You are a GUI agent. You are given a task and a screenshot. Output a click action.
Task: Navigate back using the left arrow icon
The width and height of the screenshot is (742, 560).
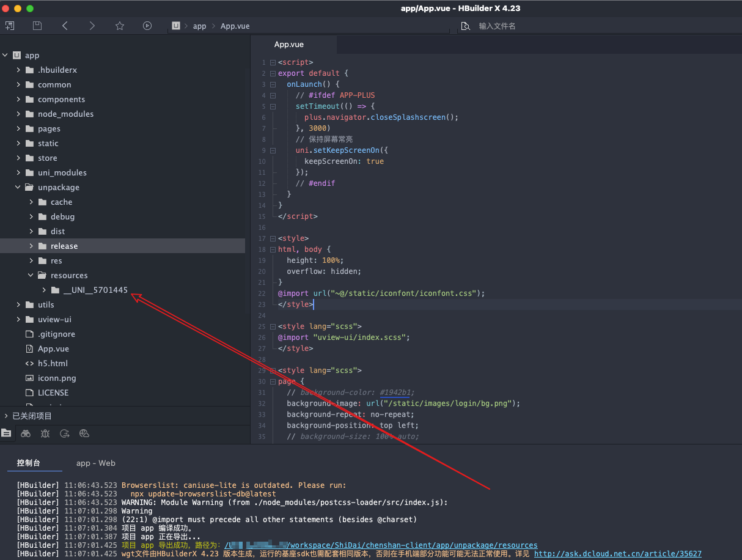[65, 26]
